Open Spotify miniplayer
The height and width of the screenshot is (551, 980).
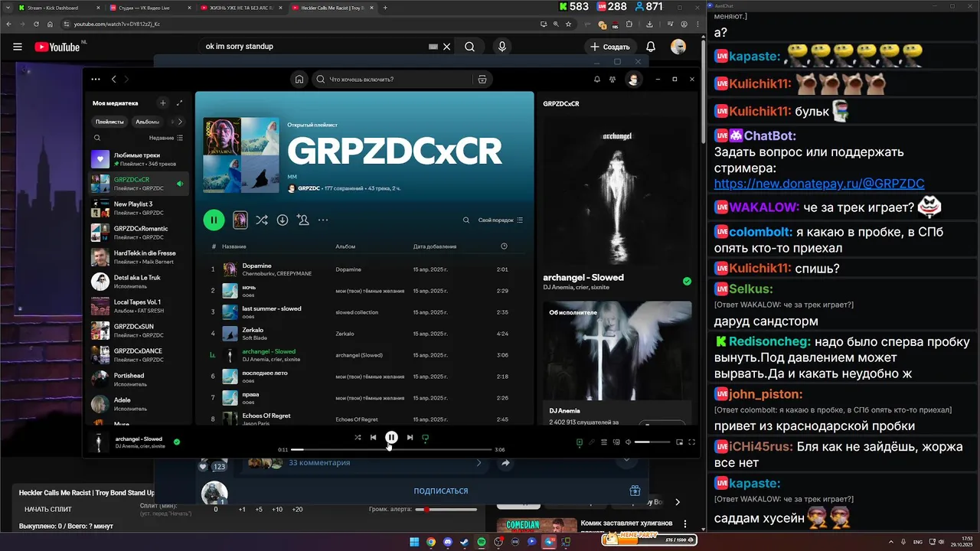click(x=678, y=442)
